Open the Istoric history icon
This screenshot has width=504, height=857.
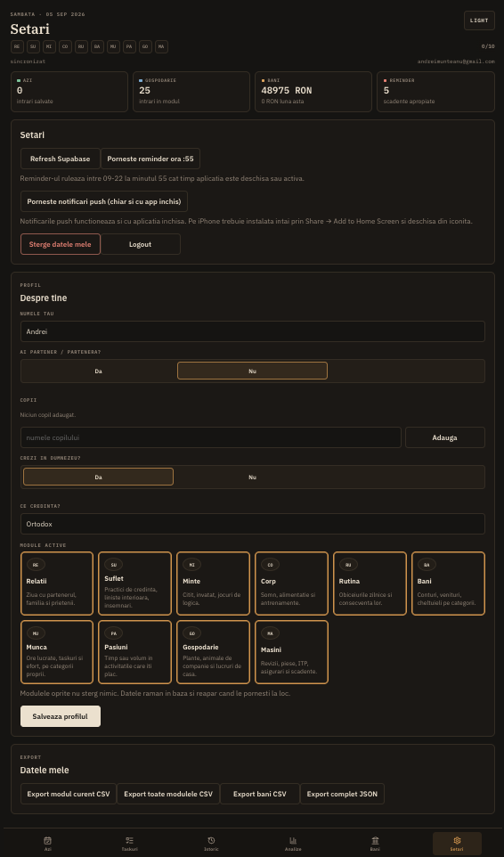(x=211, y=840)
